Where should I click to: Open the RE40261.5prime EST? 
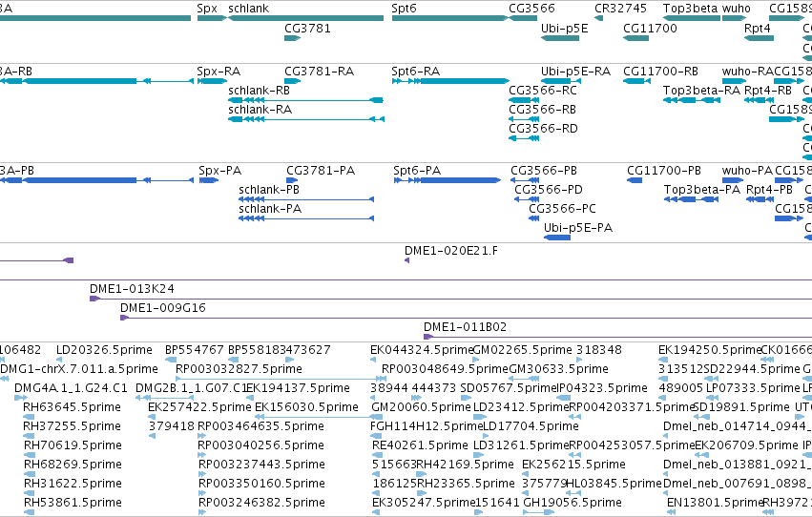[x=376, y=455]
